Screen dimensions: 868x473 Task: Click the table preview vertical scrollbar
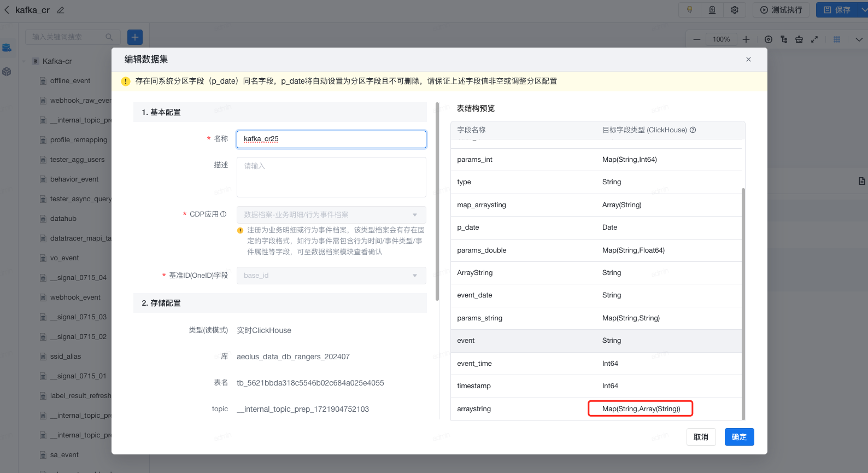[x=743, y=303]
